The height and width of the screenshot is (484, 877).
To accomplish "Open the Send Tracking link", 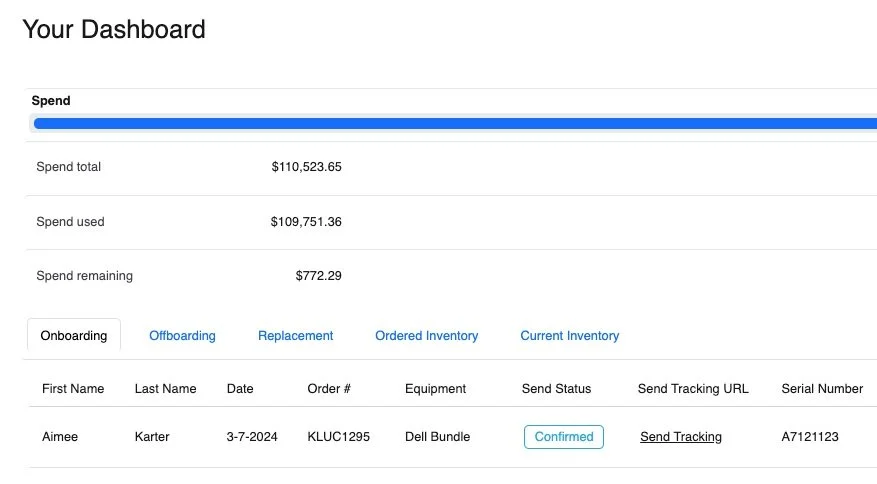I will click(680, 437).
